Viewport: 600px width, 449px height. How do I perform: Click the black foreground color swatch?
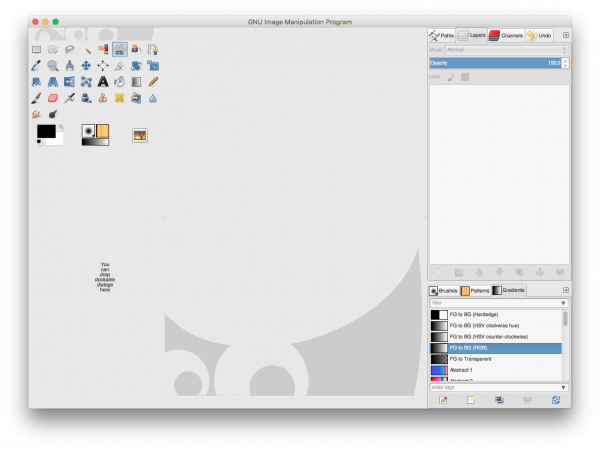(46, 131)
